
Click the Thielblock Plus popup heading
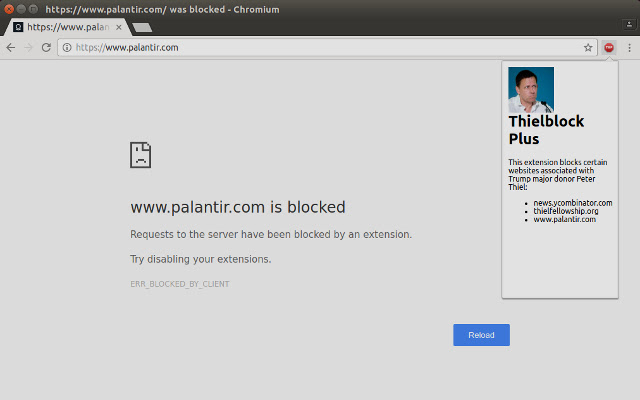[x=545, y=130]
